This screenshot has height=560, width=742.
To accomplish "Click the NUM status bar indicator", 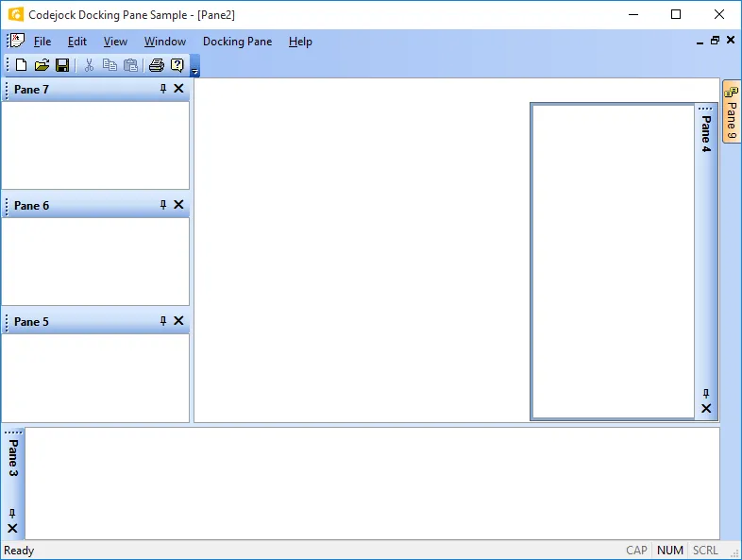I will [669, 550].
